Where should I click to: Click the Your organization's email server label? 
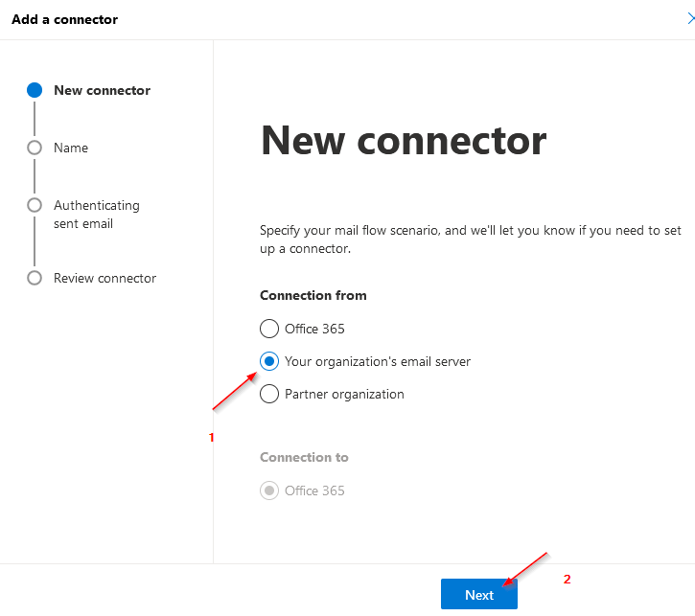tap(378, 361)
